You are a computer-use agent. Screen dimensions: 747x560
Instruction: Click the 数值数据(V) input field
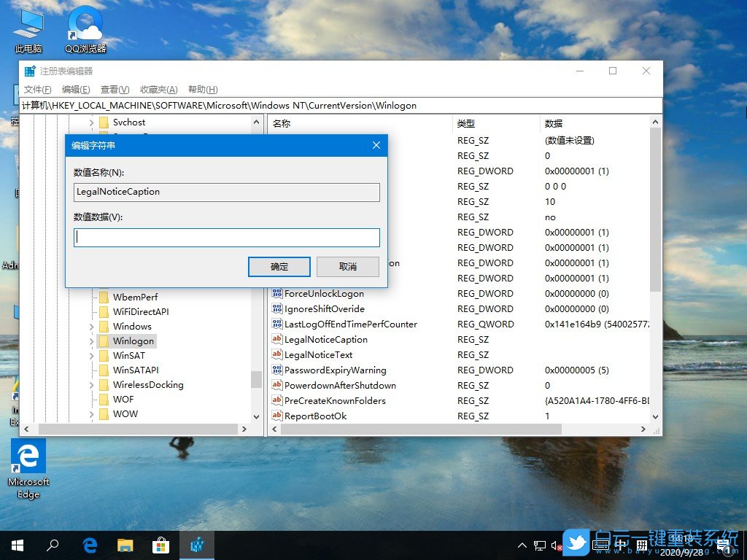click(226, 237)
